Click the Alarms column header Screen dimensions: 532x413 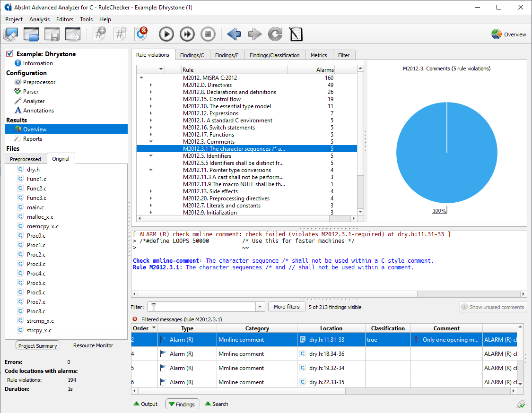(311, 69)
